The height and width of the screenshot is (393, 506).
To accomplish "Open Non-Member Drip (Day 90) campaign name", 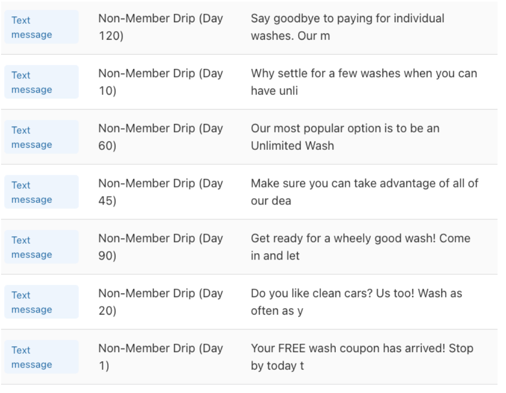I will coord(161,247).
